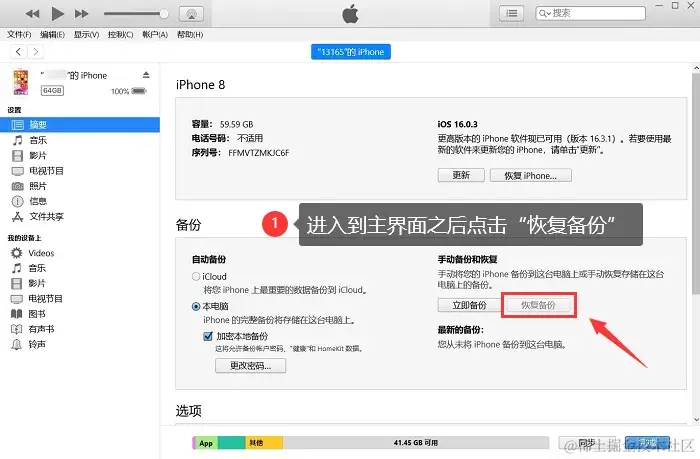This screenshot has height=459, width=700.
Task: Click the 64GB capacity badge
Action: 52,91
